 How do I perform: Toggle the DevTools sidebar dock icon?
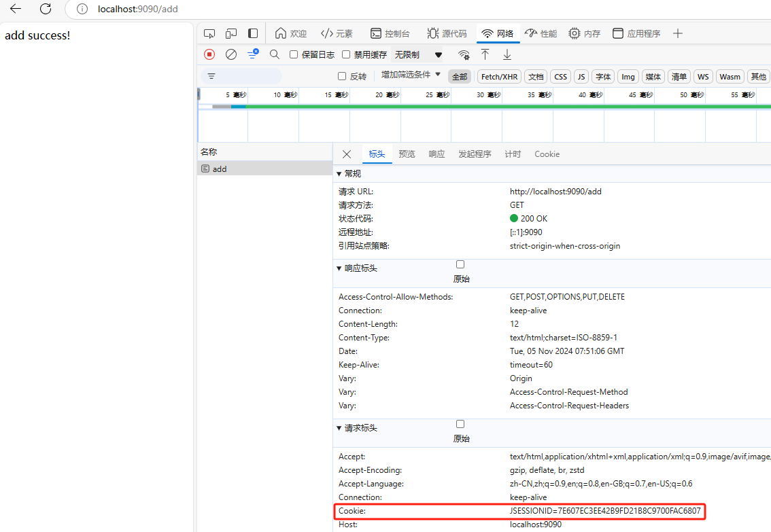(253, 33)
